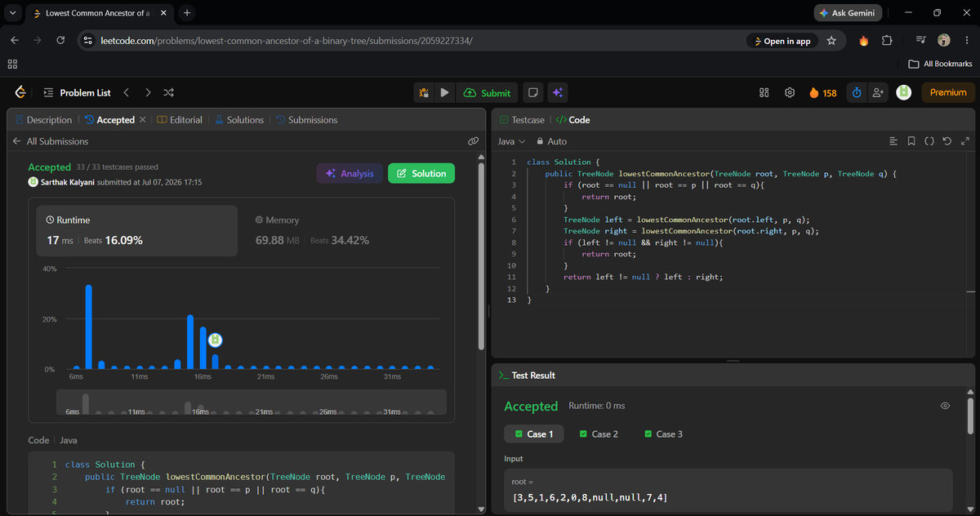Open the profile avatar menu

coord(904,92)
